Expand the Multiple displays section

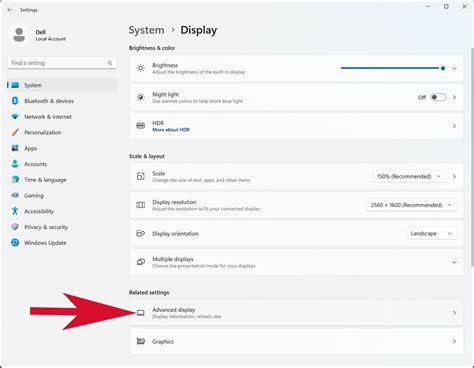454,262
